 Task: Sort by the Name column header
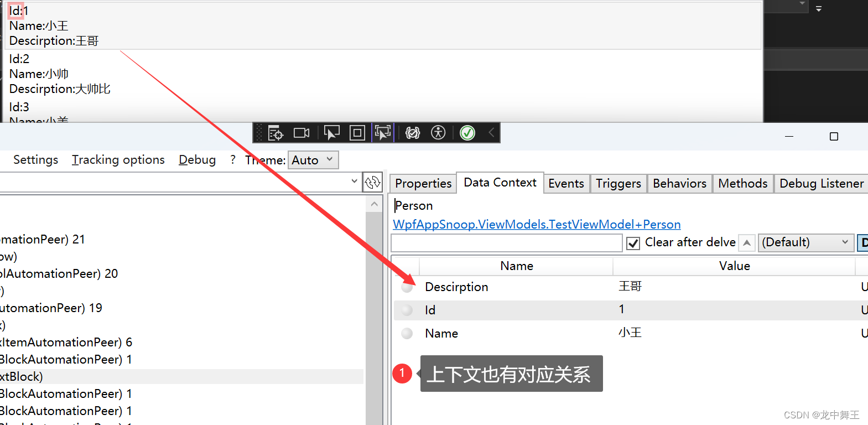(x=516, y=266)
